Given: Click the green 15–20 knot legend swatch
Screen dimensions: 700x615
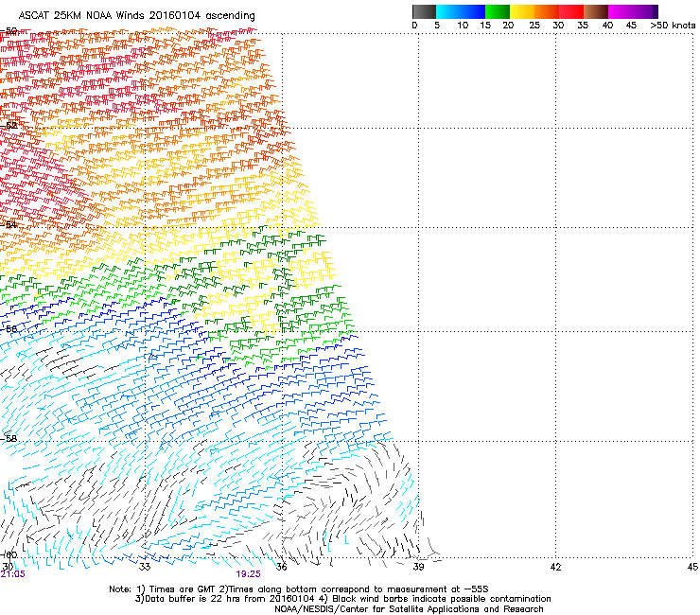Looking at the screenshot, I should point(498,11).
